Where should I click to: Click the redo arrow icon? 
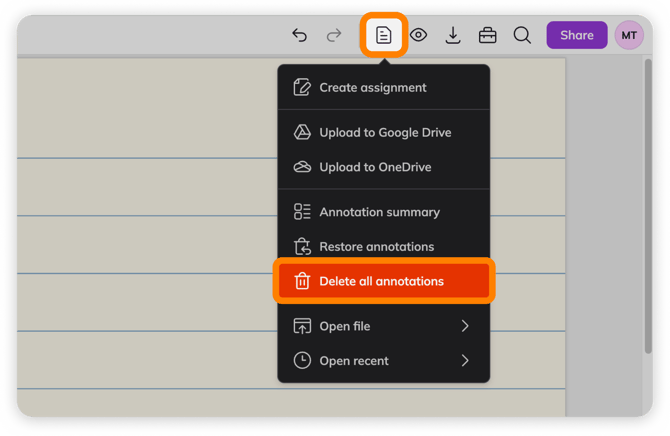(x=334, y=35)
